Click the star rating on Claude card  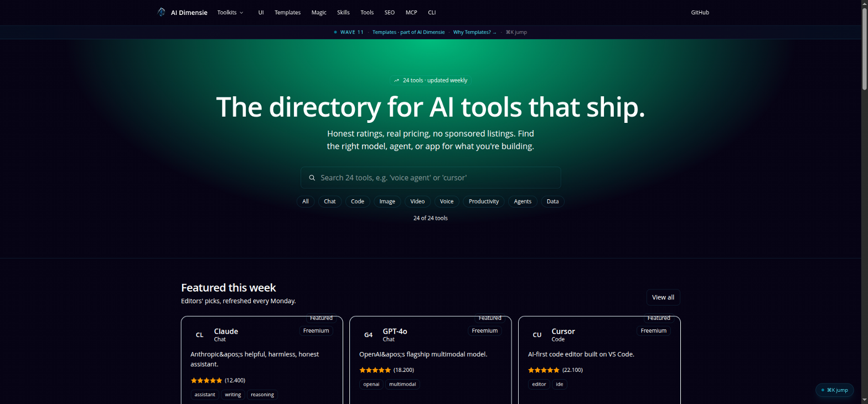[x=206, y=380]
